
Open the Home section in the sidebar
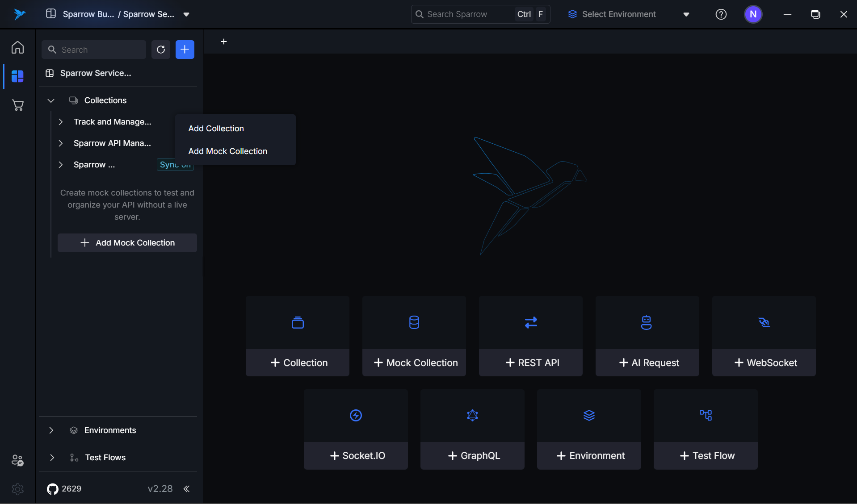click(x=17, y=47)
